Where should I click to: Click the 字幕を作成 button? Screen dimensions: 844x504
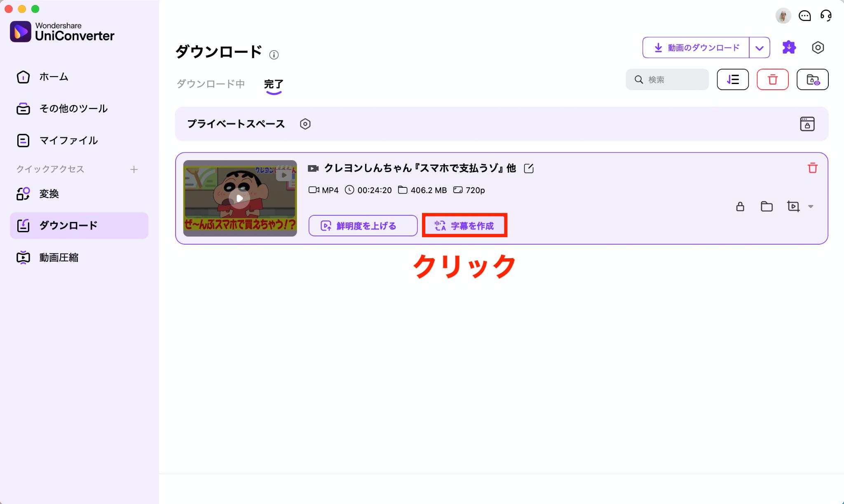coord(464,226)
